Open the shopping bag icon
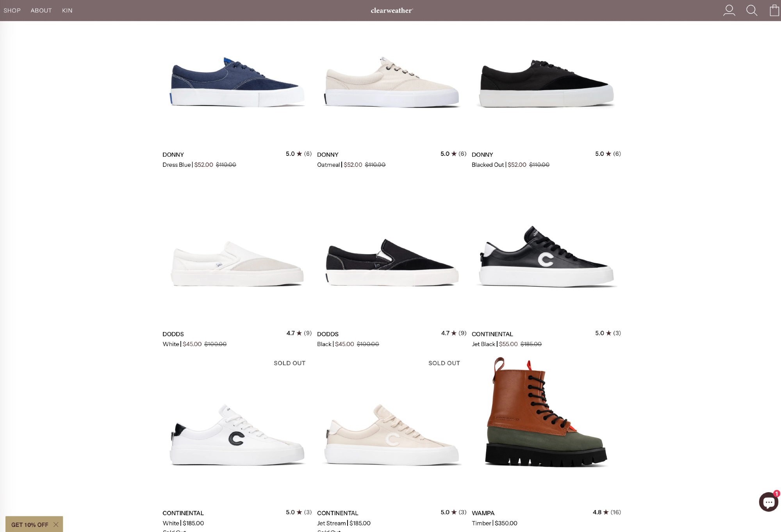 click(x=774, y=10)
